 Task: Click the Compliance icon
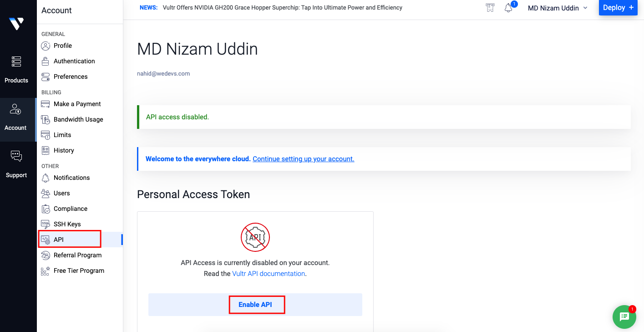coord(46,209)
